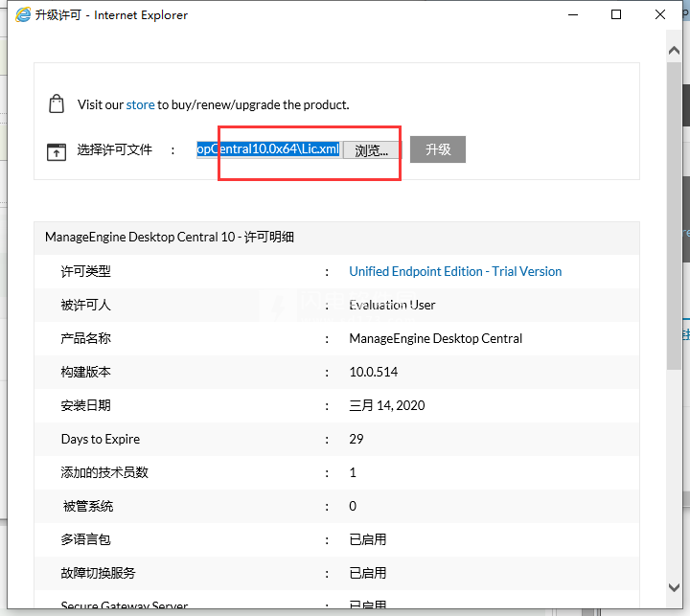690x616 pixels.
Task: Click the 多语言包 label
Action: (x=86, y=539)
